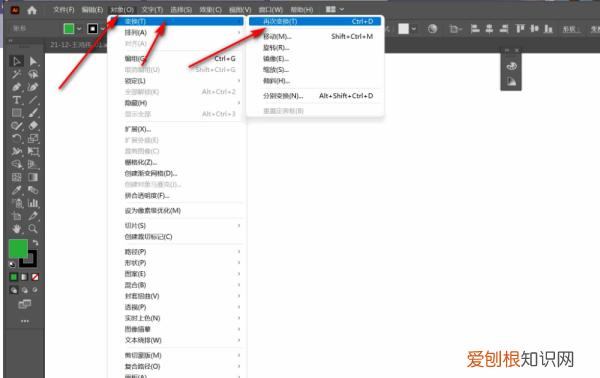Select the Rotate tool

pos(16,138)
